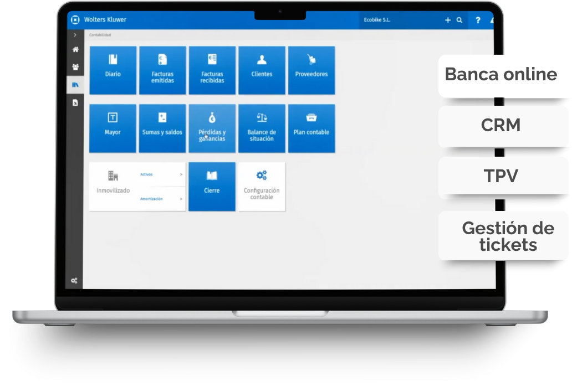Expand the left sidebar with chevron
Viewport: 577px width, 392px height.
pyautogui.click(x=75, y=35)
